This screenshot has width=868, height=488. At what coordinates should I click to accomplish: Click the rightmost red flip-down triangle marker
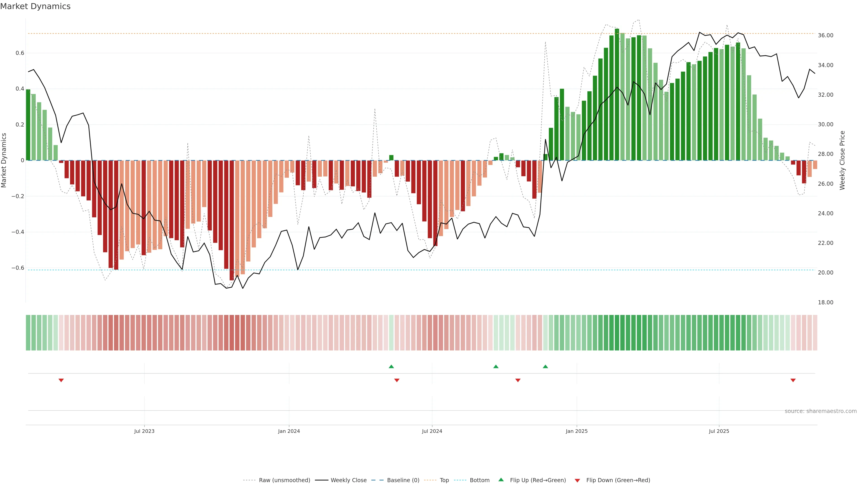pos(793,380)
